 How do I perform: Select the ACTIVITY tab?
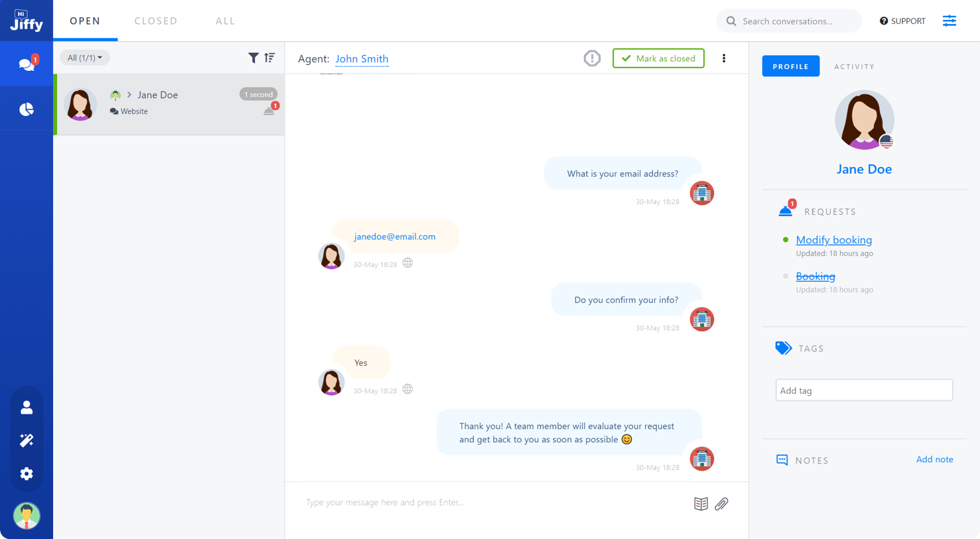[x=855, y=66]
